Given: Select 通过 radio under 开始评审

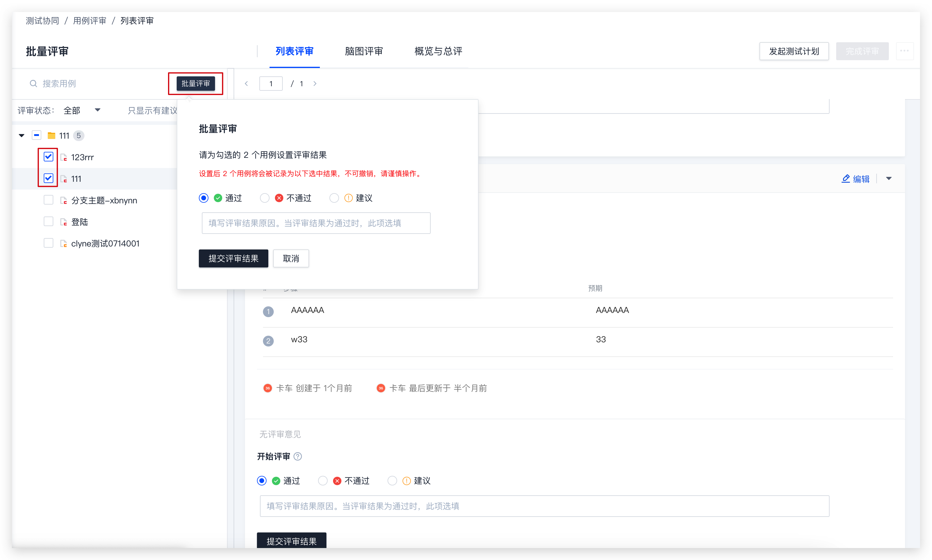Looking at the screenshot, I should click(x=262, y=481).
